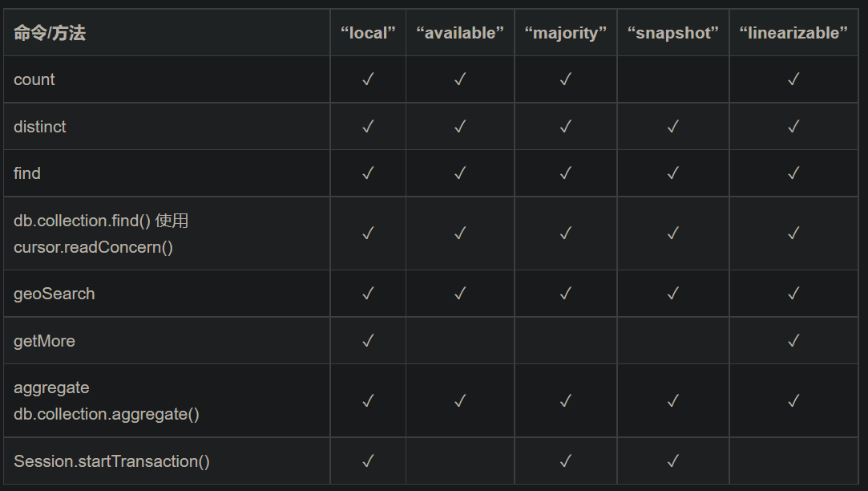Click the Session.startTransaction() method name

(112, 461)
